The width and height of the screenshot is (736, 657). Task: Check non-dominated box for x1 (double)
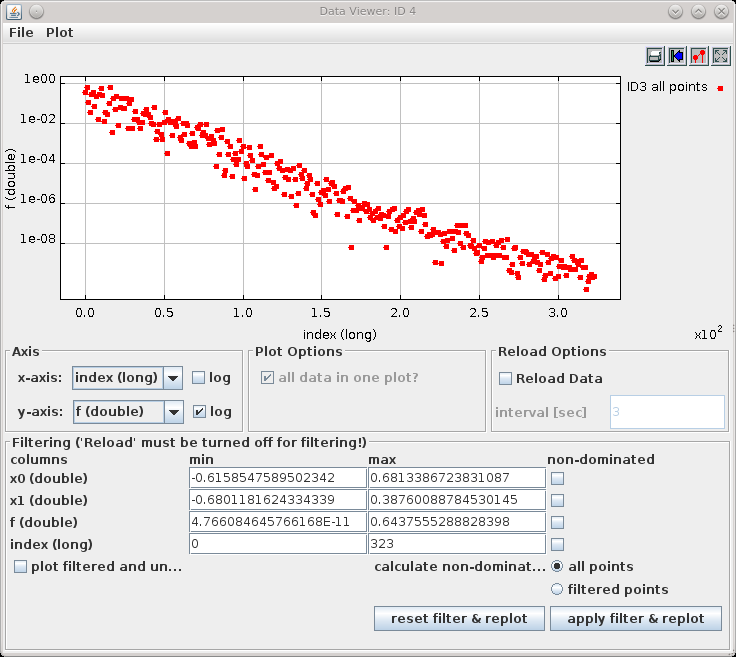pyautogui.click(x=557, y=500)
